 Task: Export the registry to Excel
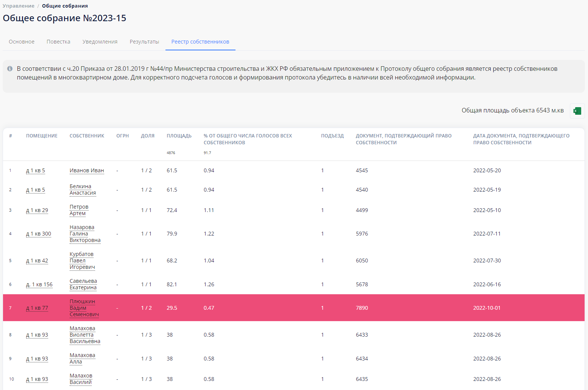tap(577, 111)
